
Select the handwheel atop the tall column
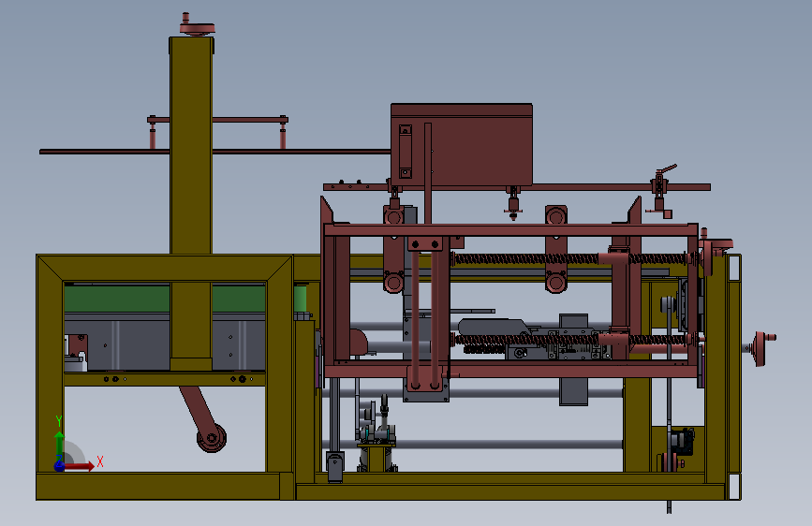pos(197,25)
